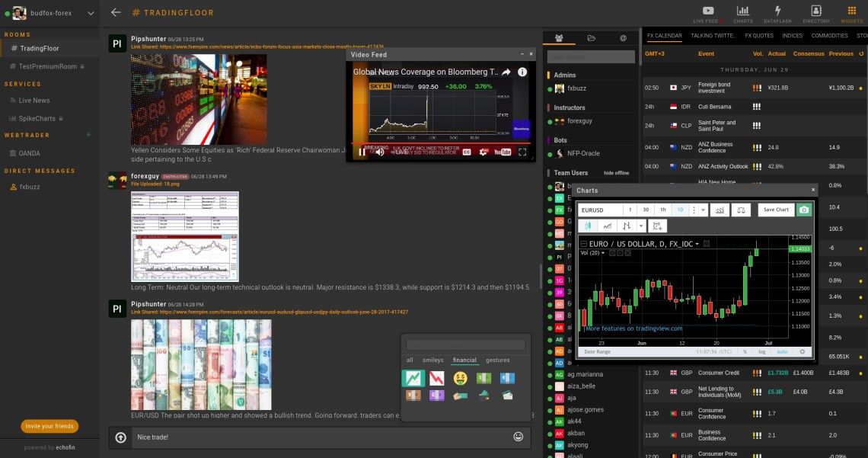Switch to Talking Twitter tab

(x=713, y=36)
